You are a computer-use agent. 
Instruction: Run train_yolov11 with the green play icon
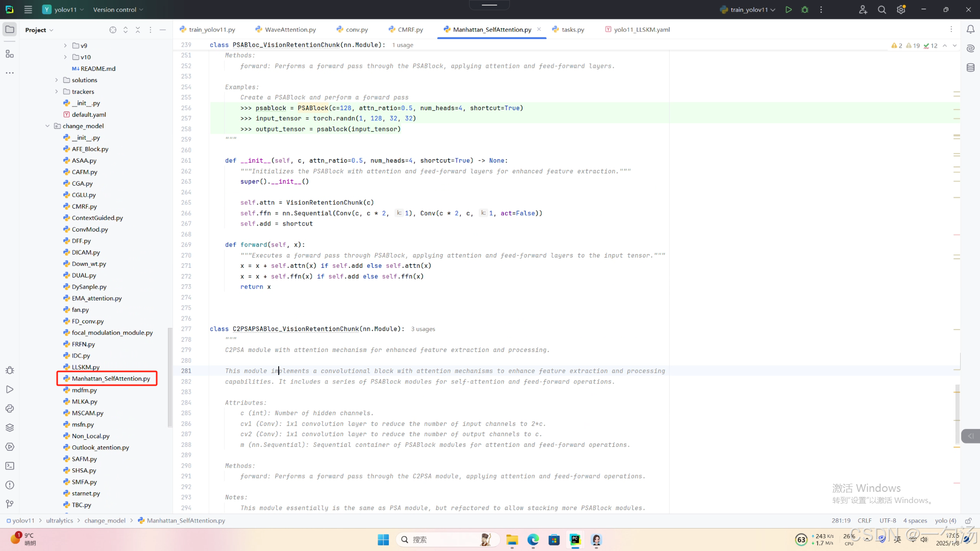(x=789, y=10)
